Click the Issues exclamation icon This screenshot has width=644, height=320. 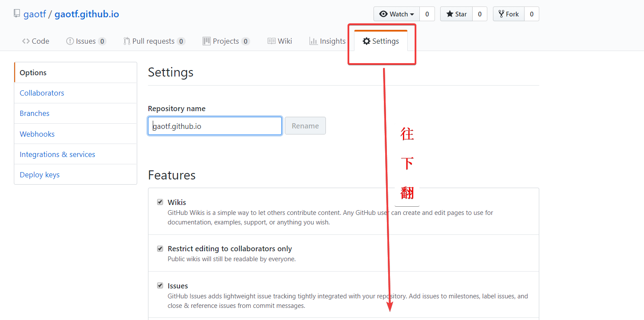click(x=70, y=41)
